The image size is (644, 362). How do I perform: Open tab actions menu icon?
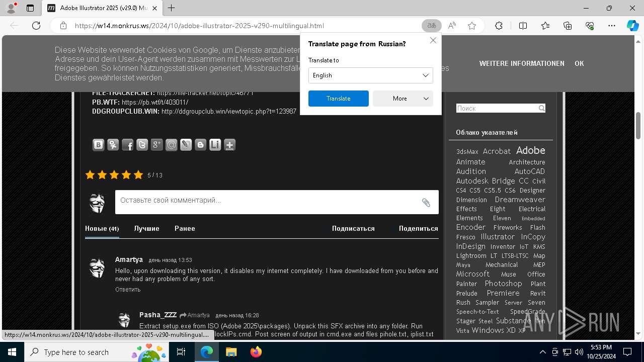30,8
